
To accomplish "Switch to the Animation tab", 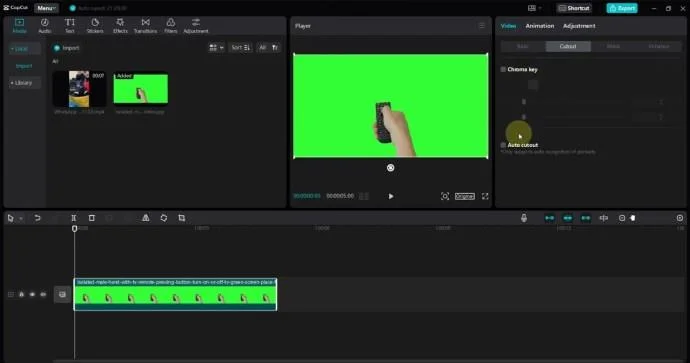I will coord(540,26).
